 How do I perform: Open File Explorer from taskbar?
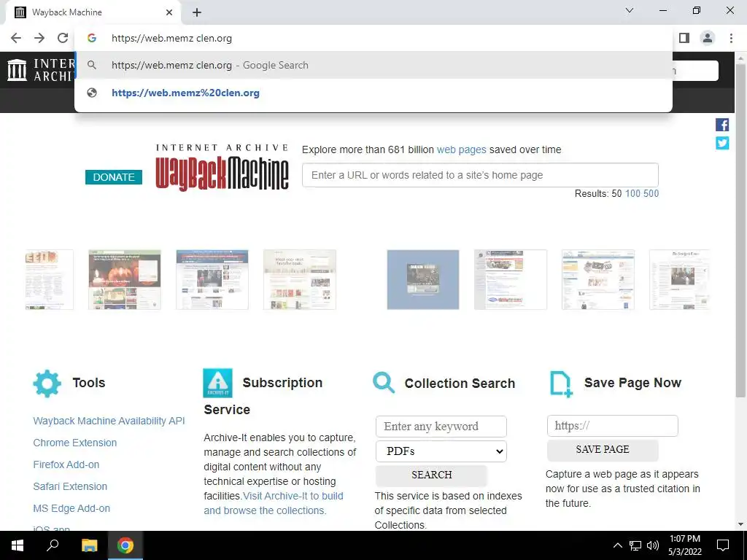pos(89,545)
